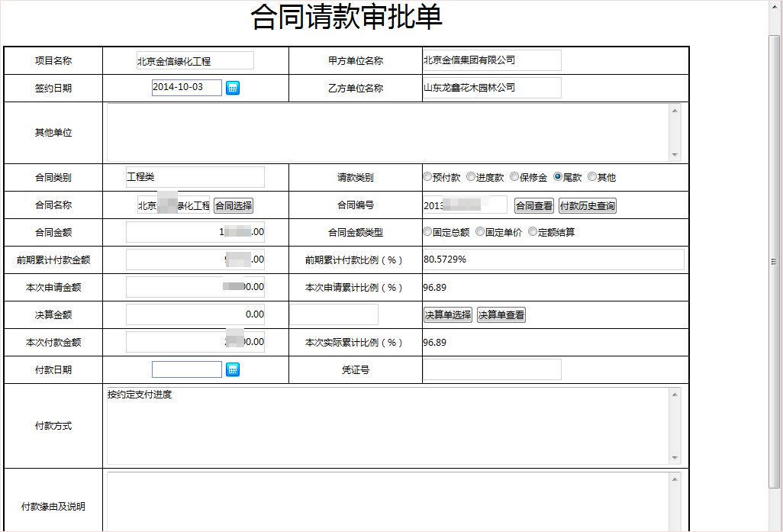Click the 合同选择 button
Image resolution: width=783 pixels, height=532 pixels.
point(233,205)
